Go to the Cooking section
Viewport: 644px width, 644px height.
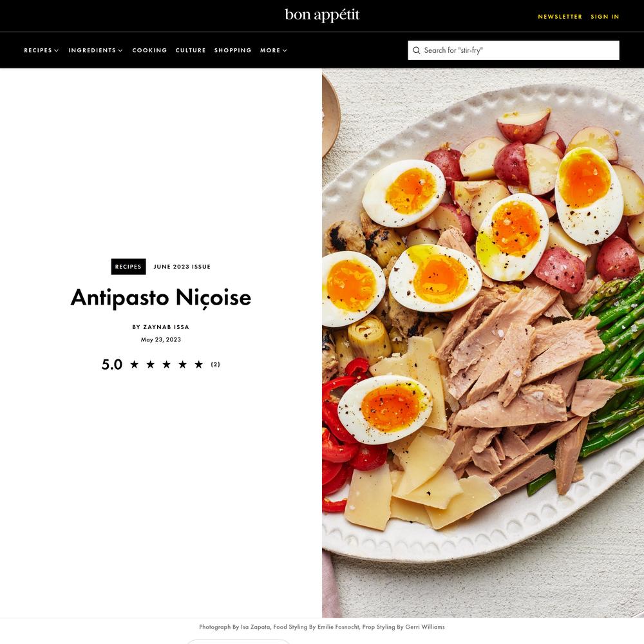[x=149, y=50]
